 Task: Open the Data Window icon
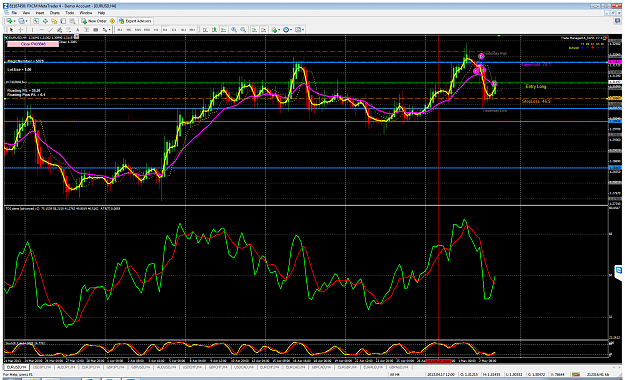click(45, 21)
